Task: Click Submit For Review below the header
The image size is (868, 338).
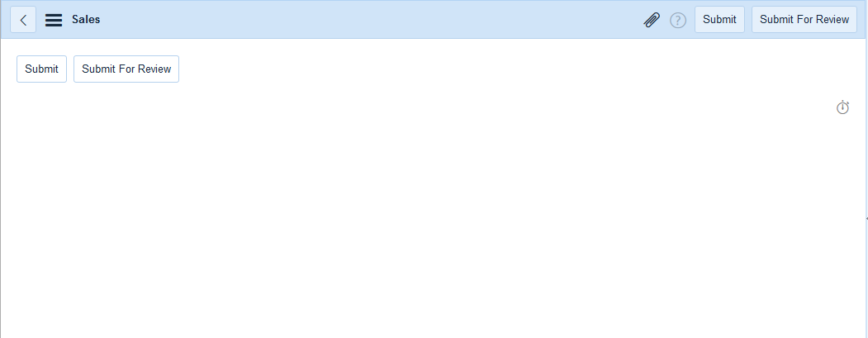Action: click(126, 69)
